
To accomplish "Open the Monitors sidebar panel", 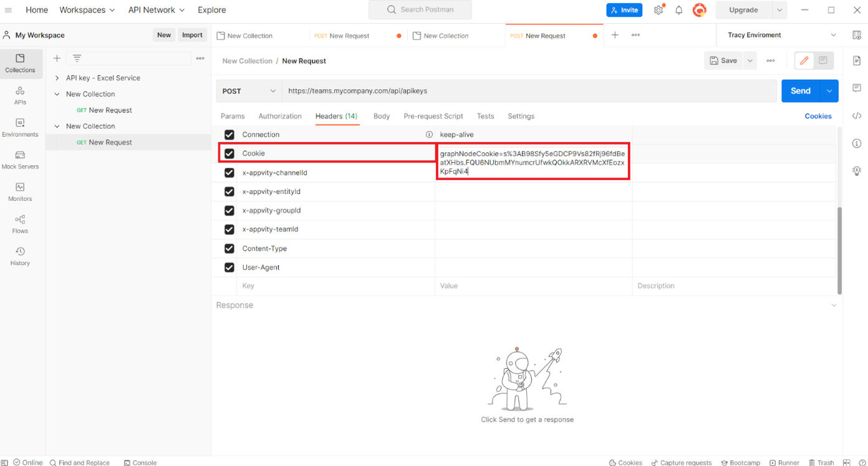I will click(x=20, y=192).
